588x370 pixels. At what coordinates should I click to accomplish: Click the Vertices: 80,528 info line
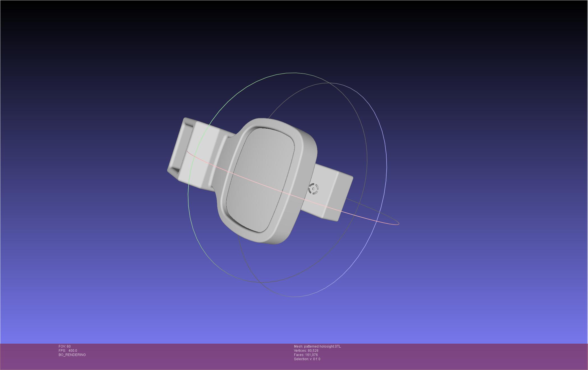click(x=306, y=351)
